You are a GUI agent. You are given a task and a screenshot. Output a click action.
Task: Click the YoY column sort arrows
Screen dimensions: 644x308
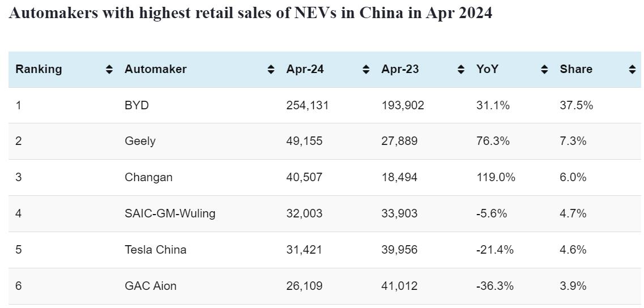click(x=544, y=70)
